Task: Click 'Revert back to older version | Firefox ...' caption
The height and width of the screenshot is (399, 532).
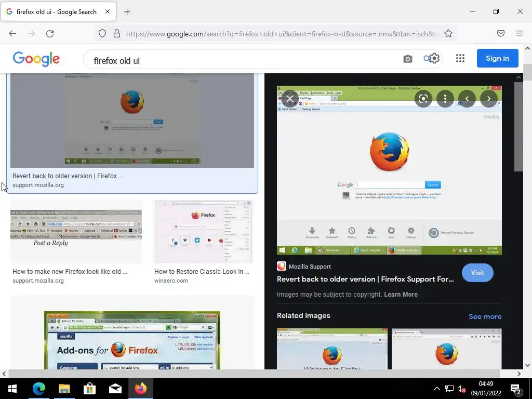Action: coord(68,176)
